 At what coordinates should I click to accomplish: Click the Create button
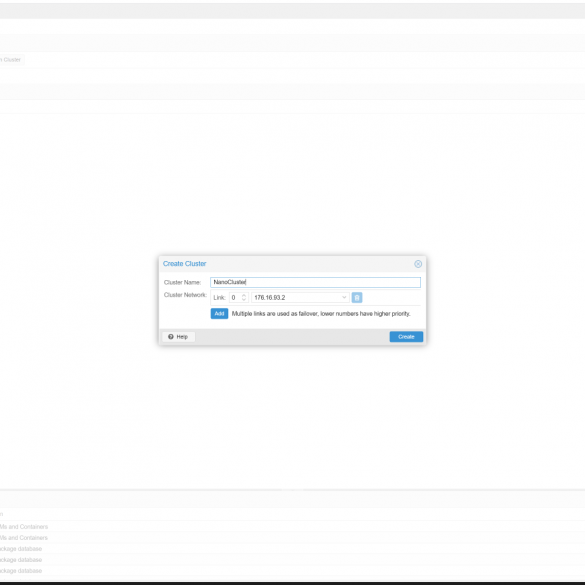tap(406, 337)
